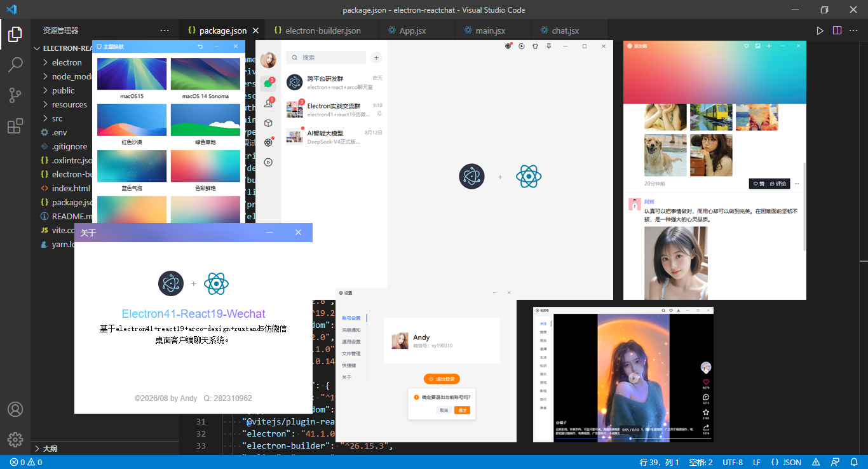
Task: Open the JSON language mode selector
Action: pos(786,462)
